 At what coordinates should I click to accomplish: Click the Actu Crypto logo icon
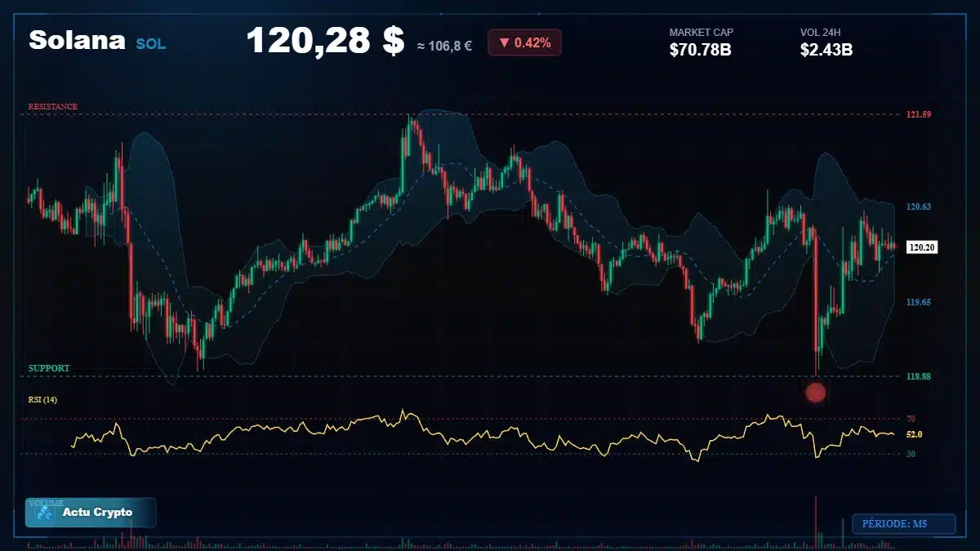[46, 513]
